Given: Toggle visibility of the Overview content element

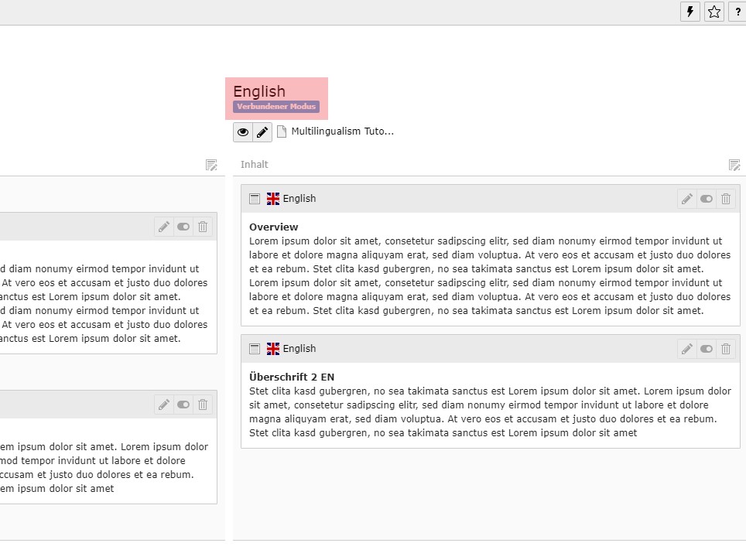Looking at the screenshot, I should point(707,199).
